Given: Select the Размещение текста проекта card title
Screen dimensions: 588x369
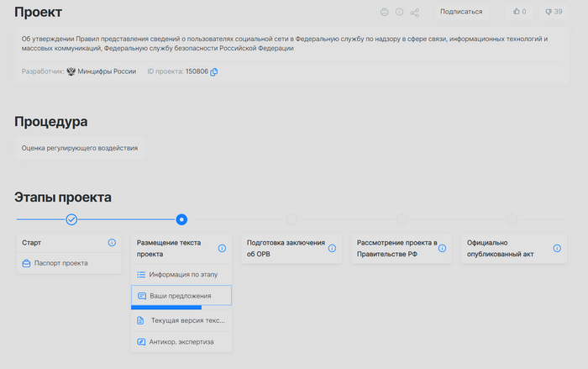Looking at the screenshot, I should 169,248.
